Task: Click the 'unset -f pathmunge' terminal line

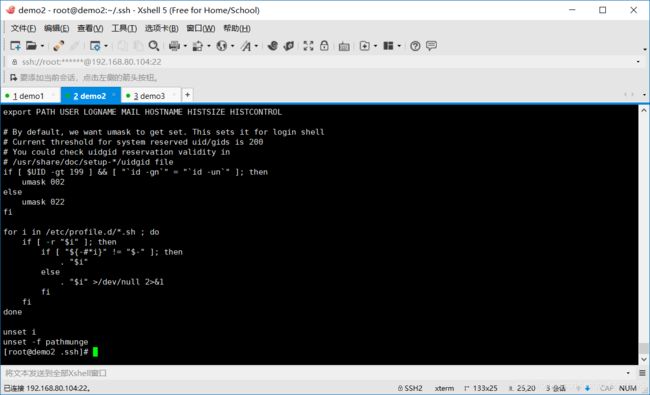Action: pyautogui.click(x=46, y=342)
